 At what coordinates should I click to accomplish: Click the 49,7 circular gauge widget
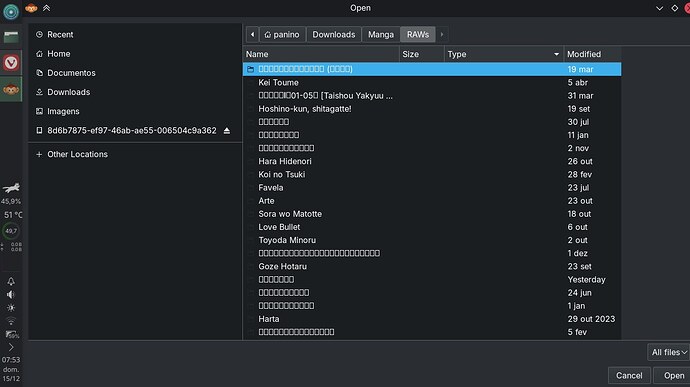[x=11, y=231]
